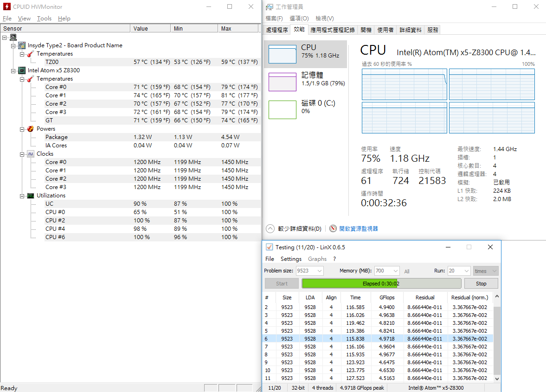Viewport: 546px width, 392px height.
Task: Open HWMonitor Help menu
Action: coord(64,19)
